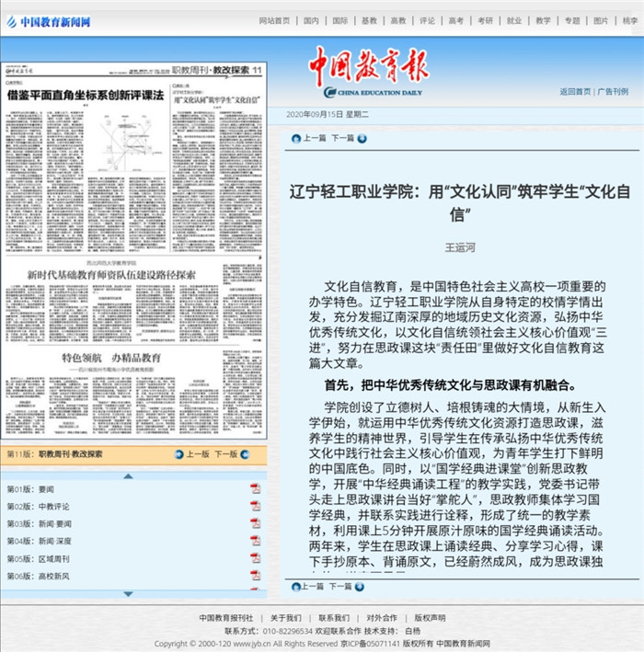Open page 第04版：新闻·深度
The image size is (644, 652).
click(40, 541)
